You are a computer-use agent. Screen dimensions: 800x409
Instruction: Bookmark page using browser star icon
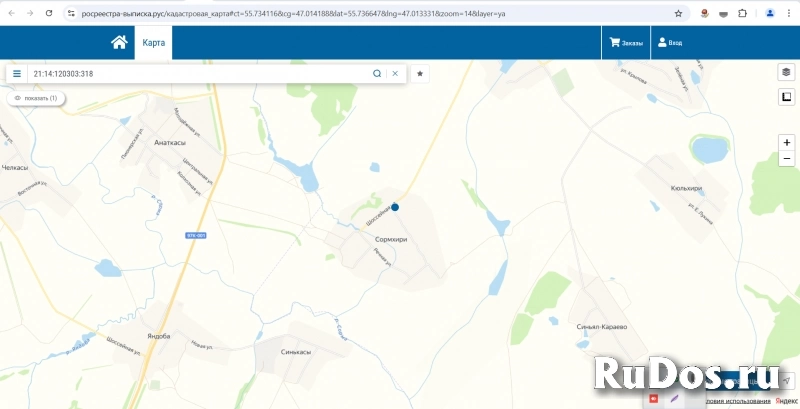click(679, 13)
